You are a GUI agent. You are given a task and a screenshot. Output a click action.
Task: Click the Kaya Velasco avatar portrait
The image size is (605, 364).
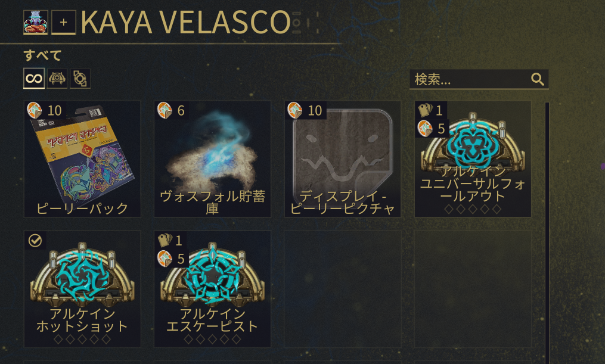tap(36, 23)
